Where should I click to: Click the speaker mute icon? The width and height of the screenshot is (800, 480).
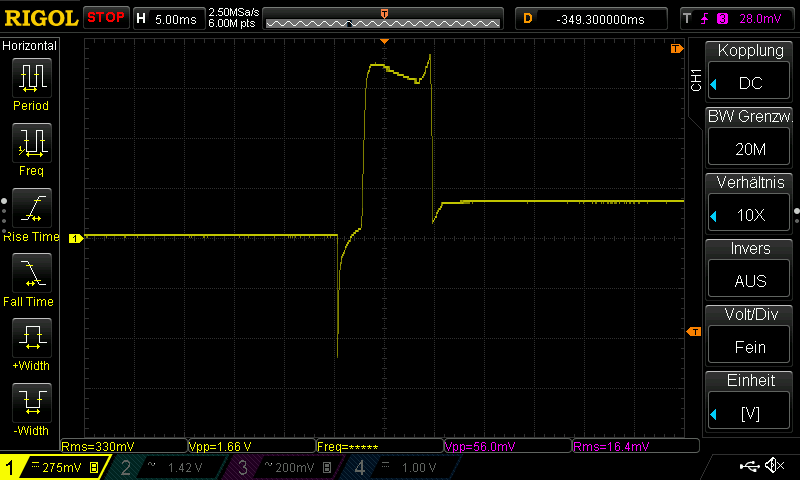(x=776, y=465)
